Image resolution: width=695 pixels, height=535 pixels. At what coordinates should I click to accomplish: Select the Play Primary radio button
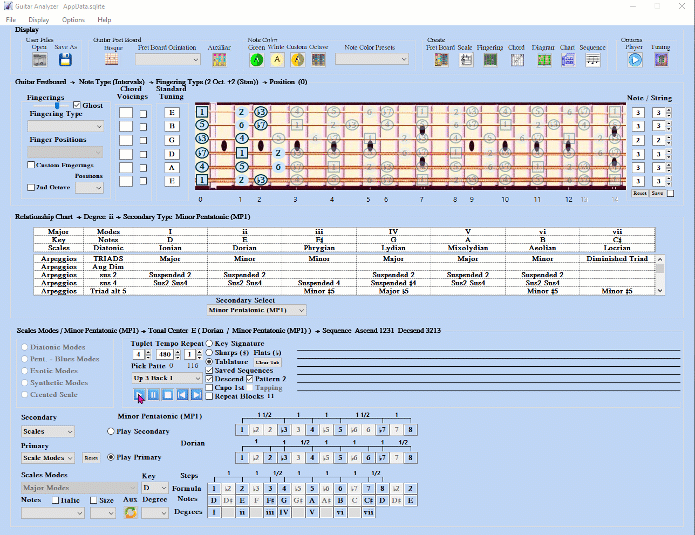pos(111,457)
